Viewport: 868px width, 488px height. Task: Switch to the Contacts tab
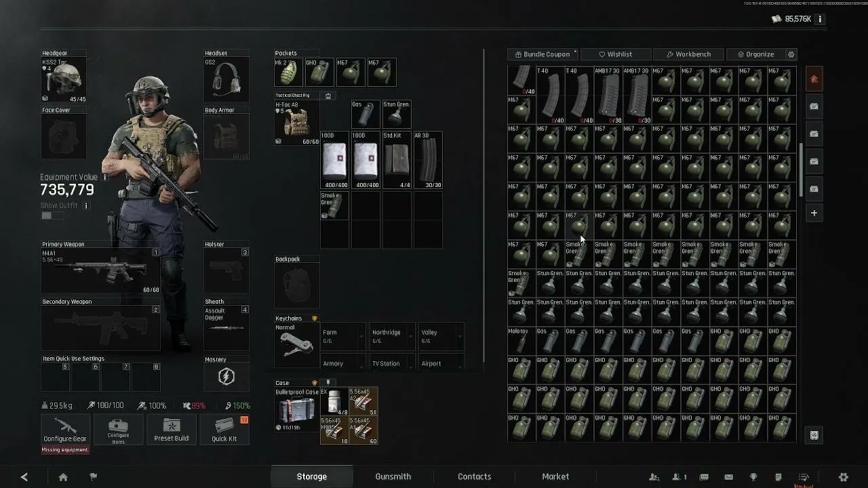point(475,476)
